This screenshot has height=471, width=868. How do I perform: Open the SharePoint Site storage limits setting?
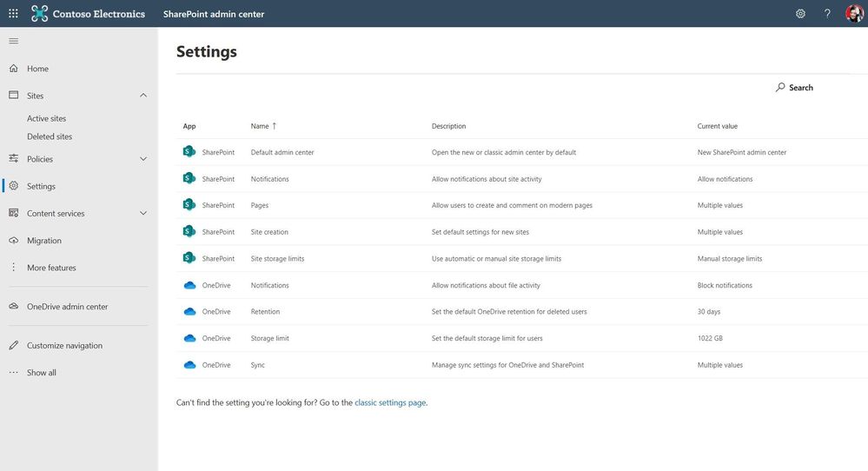coord(277,259)
